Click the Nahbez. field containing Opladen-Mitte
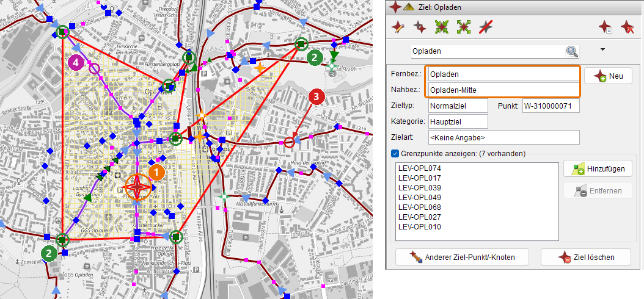 [x=502, y=90]
